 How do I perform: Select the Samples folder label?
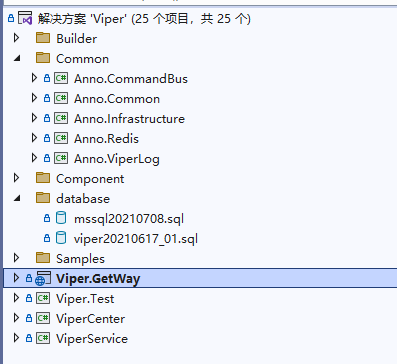pyautogui.click(x=80, y=259)
